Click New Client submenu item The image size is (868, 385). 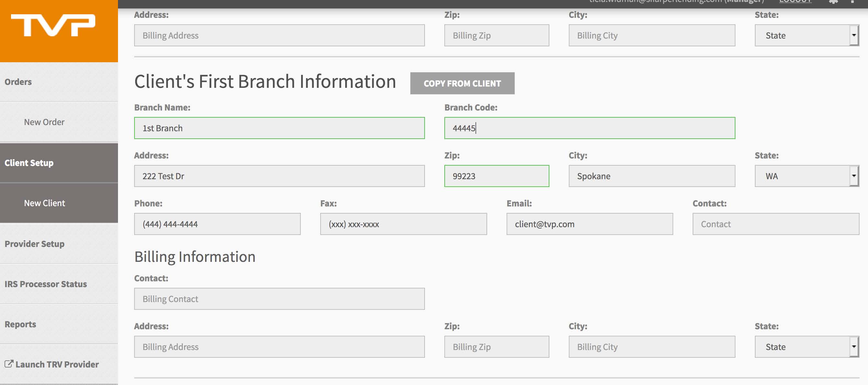44,203
